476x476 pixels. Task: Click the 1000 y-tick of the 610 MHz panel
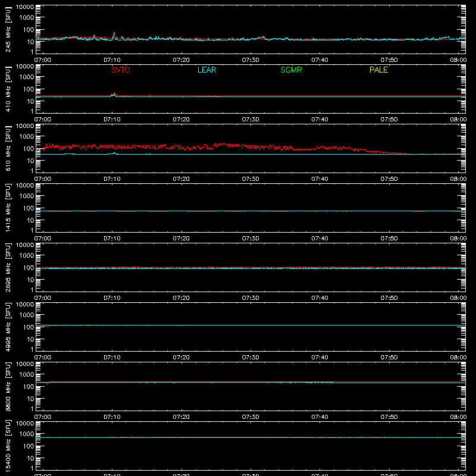point(27,137)
